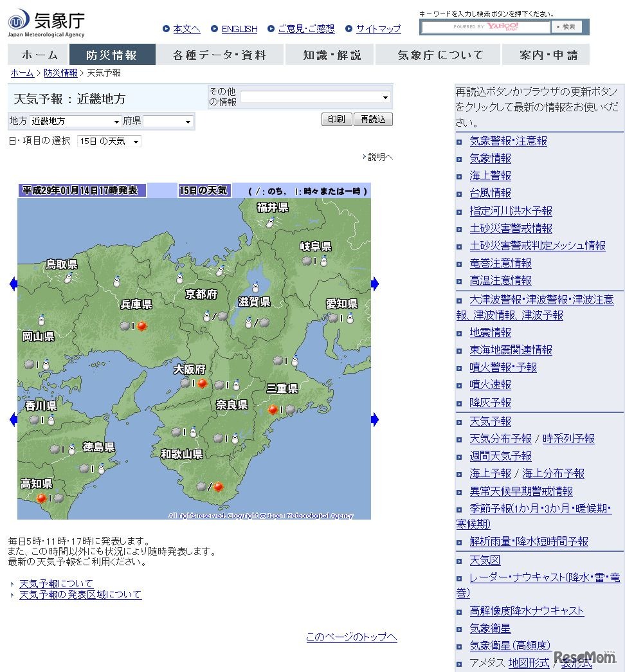Open the サイトマップ link
This screenshot has width=625, height=672.
click(379, 29)
